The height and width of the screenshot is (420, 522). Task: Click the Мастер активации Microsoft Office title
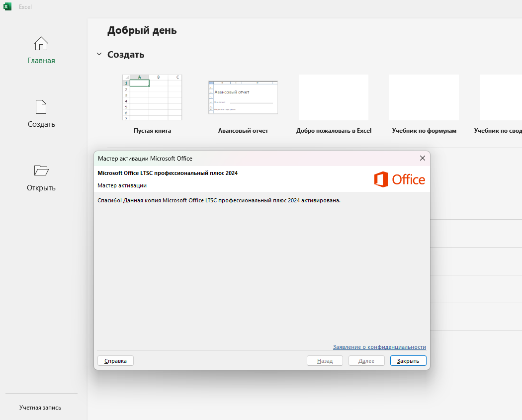click(x=145, y=159)
